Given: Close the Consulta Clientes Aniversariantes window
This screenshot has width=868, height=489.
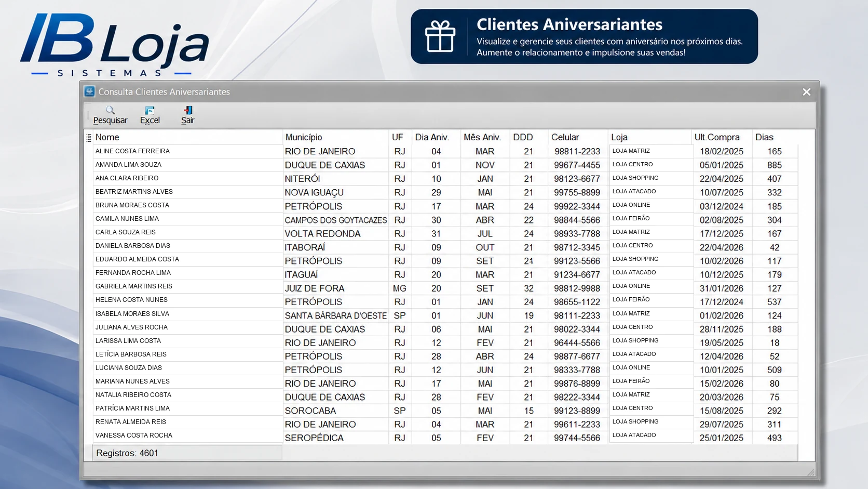Looking at the screenshot, I should tap(806, 92).
